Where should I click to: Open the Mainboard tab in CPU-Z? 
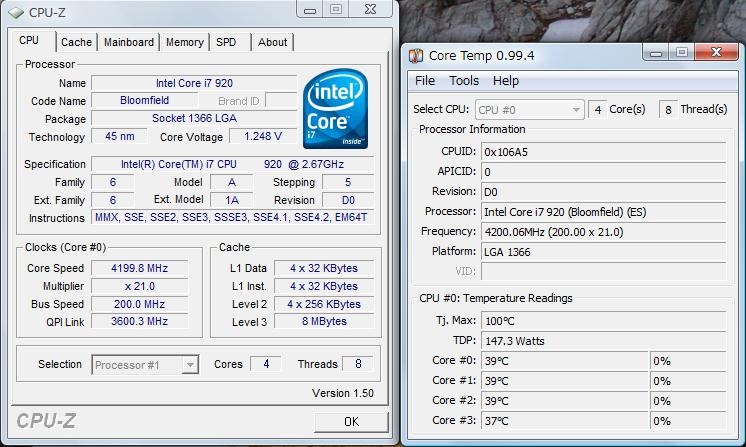pyautogui.click(x=128, y=42)
